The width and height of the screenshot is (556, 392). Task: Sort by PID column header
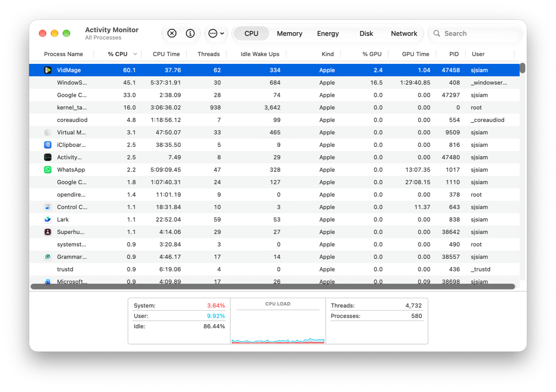click(454, 54)
